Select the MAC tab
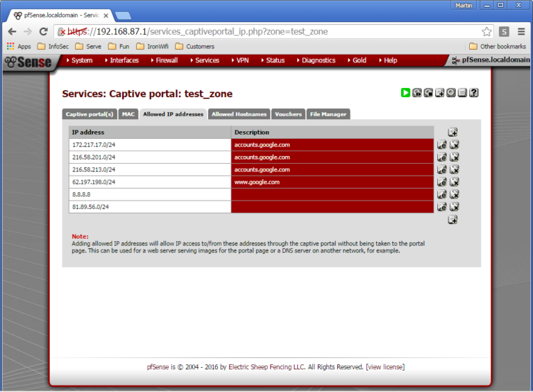This screenshot has height=392, width=533. pos(128,114)
